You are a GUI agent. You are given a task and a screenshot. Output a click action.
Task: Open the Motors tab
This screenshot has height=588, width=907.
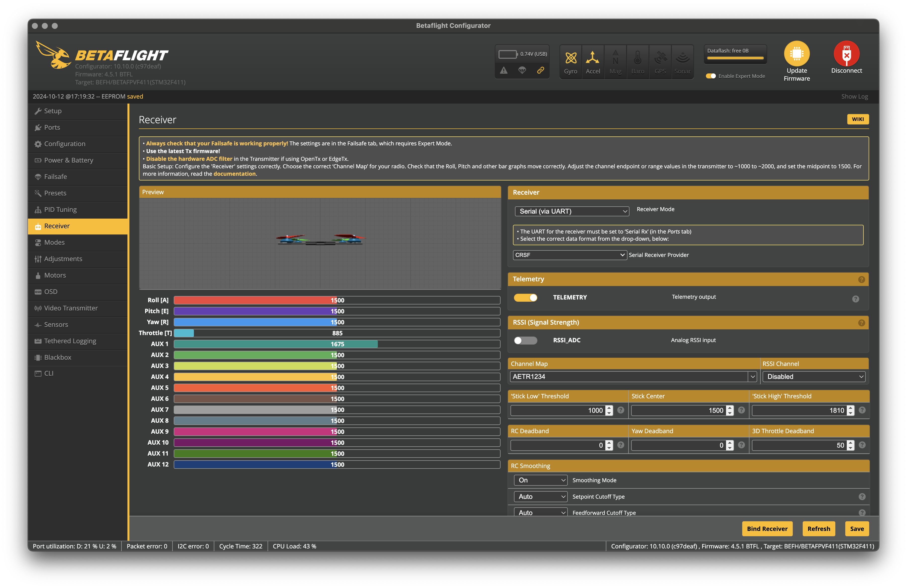(78, 275)
